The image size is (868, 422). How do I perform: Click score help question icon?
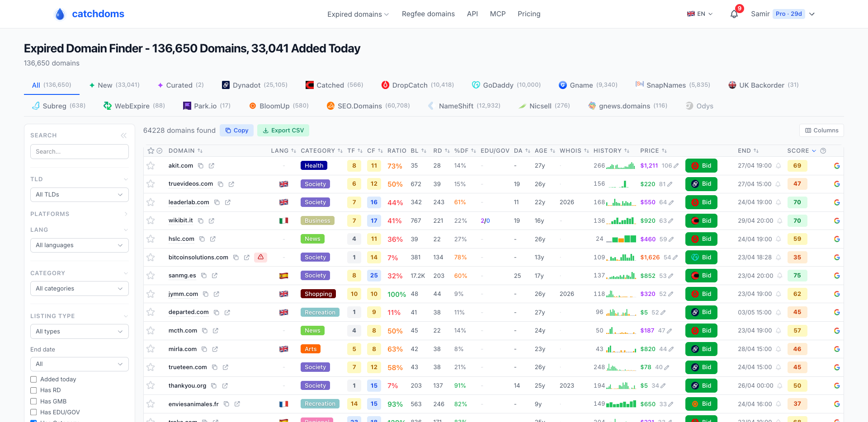click(x=823, y=151)
